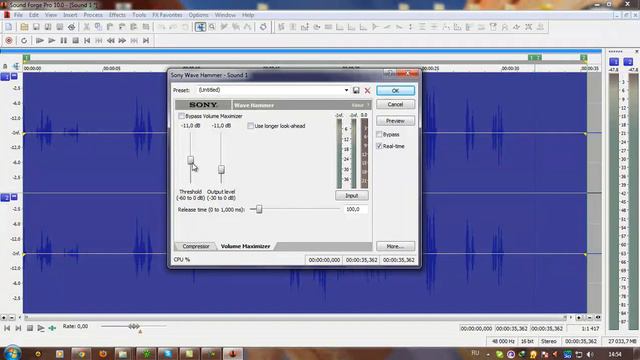Image resolution: width=640 pixels, height=360 pixels.
Task: Click Play All in transport toolbar
Action: [x=40, y=40]
